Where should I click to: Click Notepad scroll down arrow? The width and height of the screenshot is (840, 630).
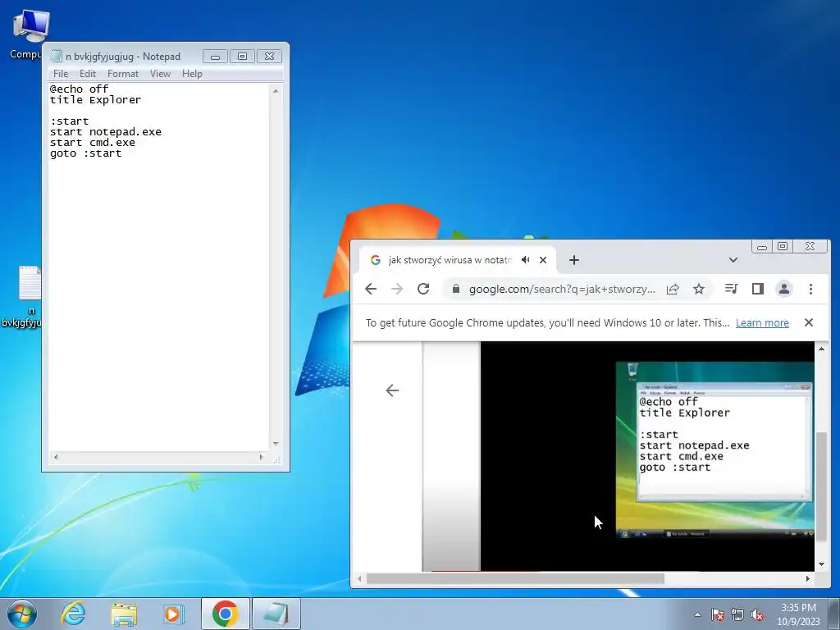tap(276, 444)
